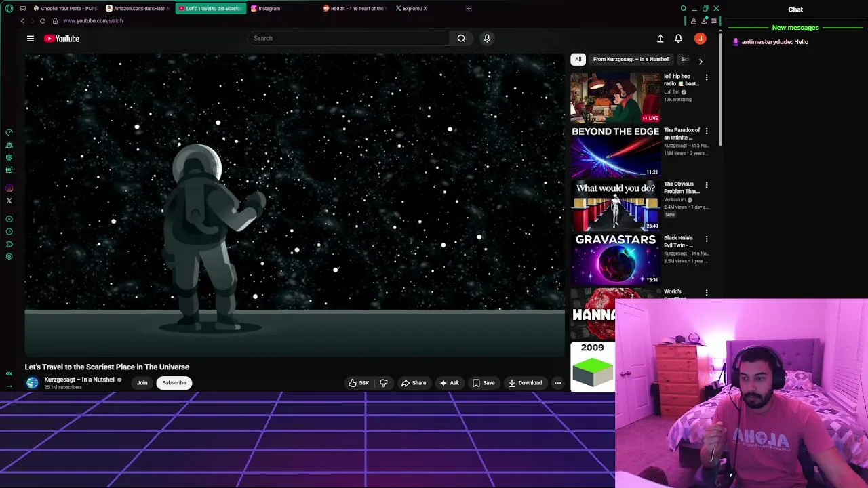Click the Join button
The width and height of the screenshot is (868, 488).
142,383
